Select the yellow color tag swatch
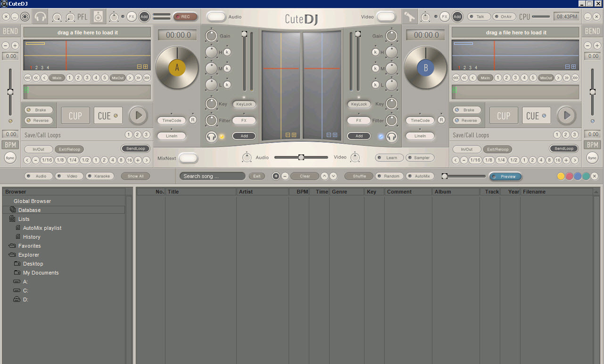 tap(561, 176)
